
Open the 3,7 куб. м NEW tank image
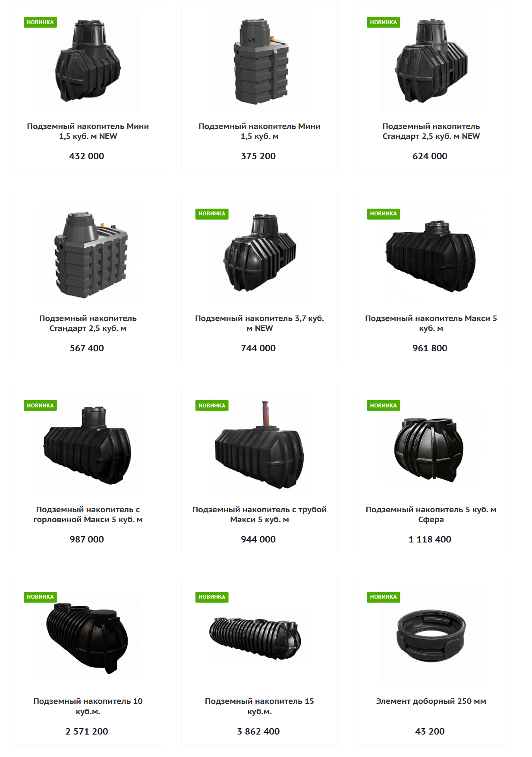point(259,253)
